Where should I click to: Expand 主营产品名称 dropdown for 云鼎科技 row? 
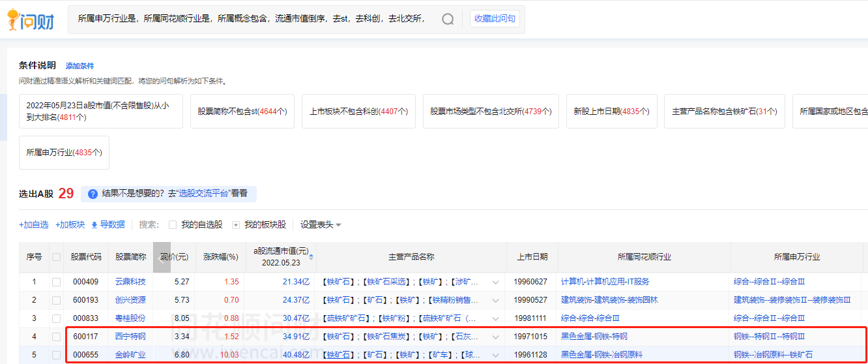(495, 282)
